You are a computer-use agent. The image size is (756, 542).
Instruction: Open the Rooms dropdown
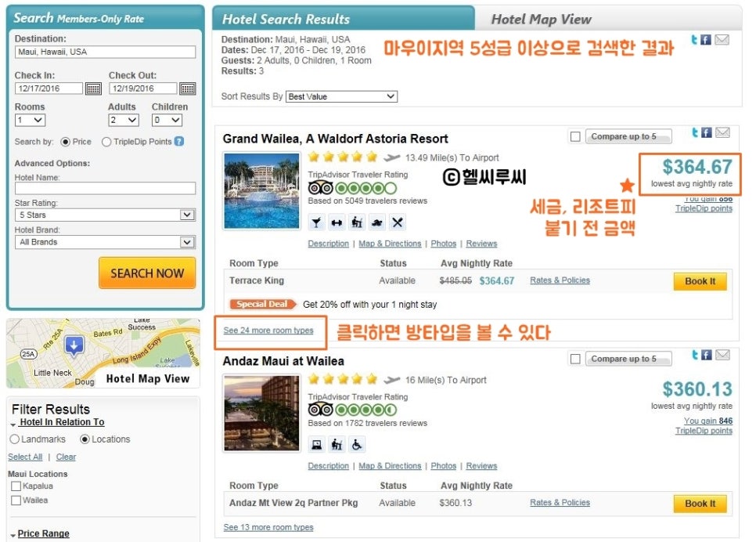tap(31, 120)
